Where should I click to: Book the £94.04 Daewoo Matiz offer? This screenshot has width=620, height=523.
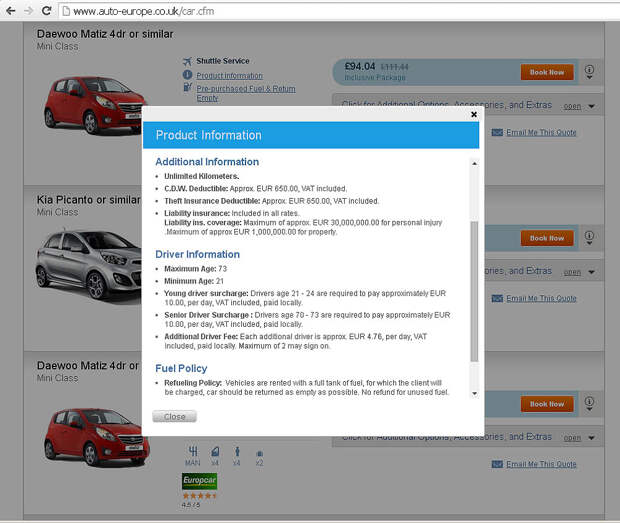(x=547, y=72)
